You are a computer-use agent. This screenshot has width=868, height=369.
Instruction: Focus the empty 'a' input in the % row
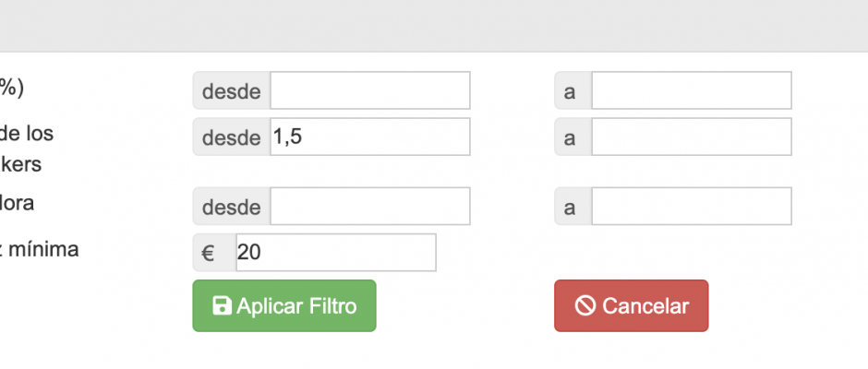click(692, 90)
